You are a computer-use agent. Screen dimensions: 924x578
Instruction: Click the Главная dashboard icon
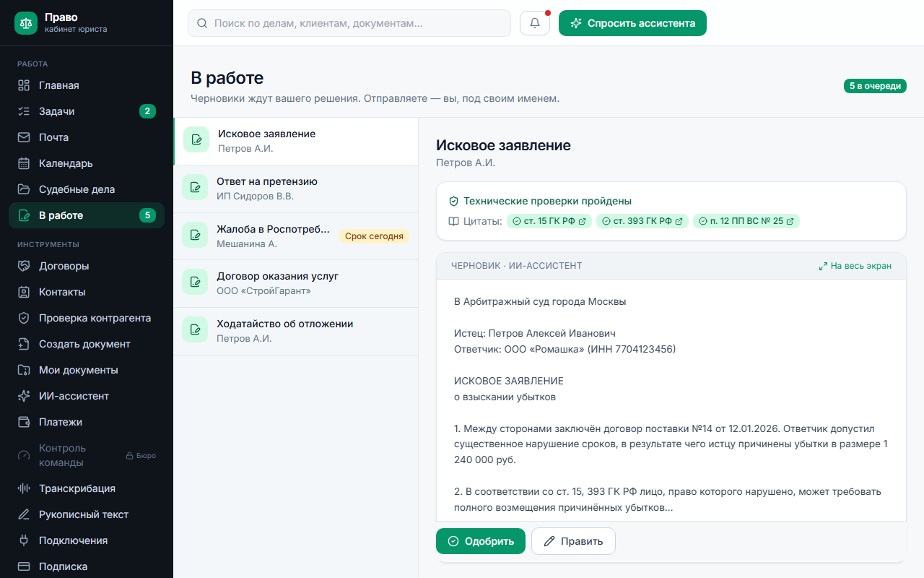24,85
